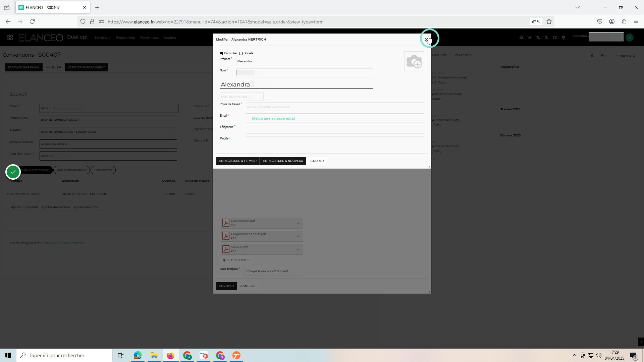Open the Entité à facturer dropdown
The width and height of the screenshot is (644, 362).
coord(108,144)
